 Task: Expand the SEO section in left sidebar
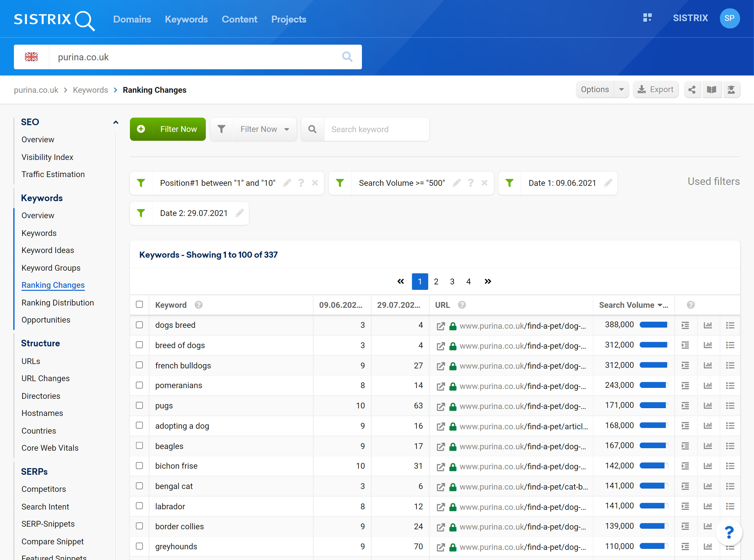(x=115, y=122)
